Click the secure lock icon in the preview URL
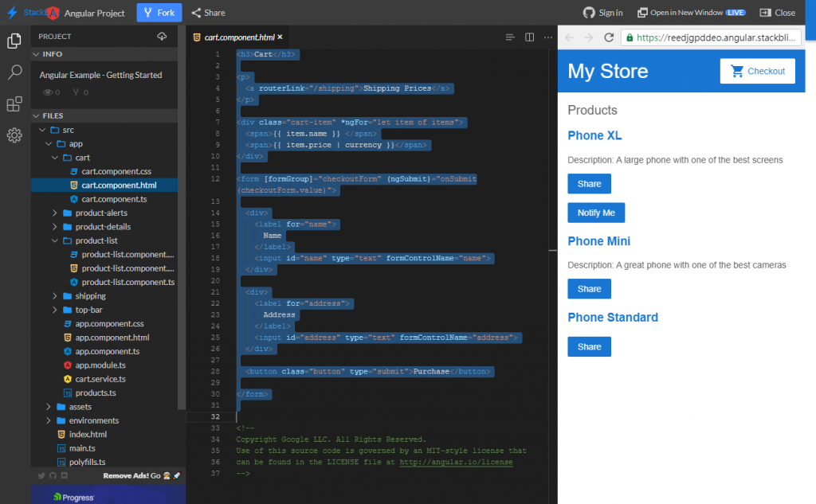Viewport: 816px width, 504px height. tap(630, 37)
